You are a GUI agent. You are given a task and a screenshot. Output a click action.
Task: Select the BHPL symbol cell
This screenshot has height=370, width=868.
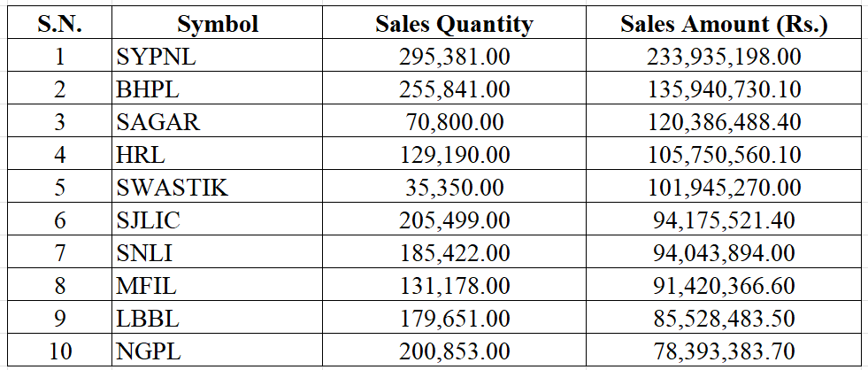tap(151, 89)
